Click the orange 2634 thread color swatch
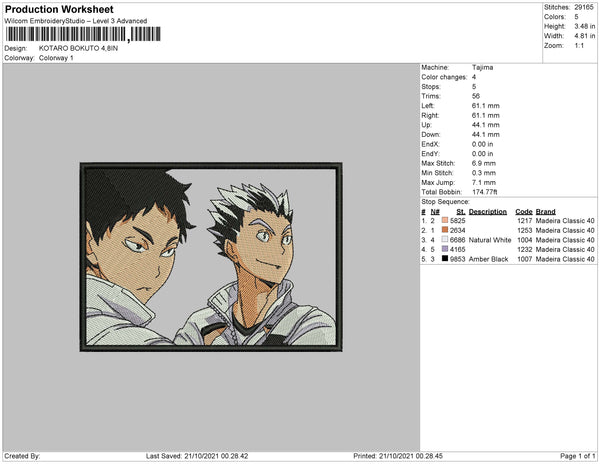Screen dimensions: 600x464 (445, 230)
